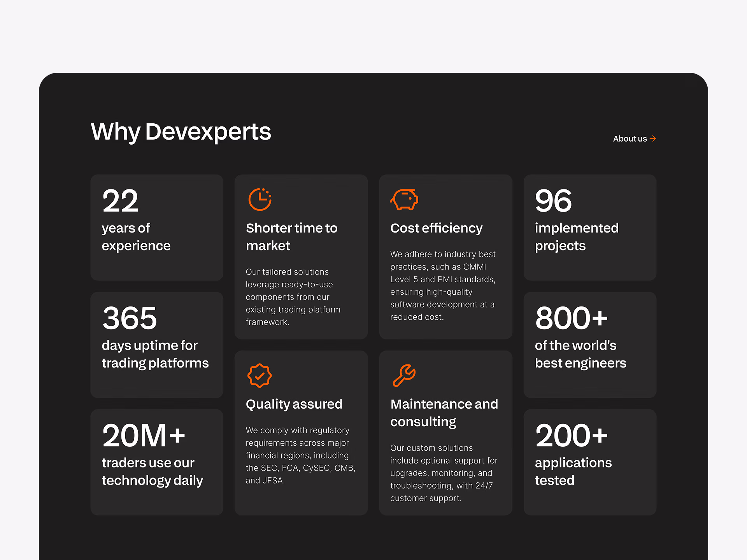Click the '200+' statistic number
This screenshot has height=560, width=747.
click(571, 436)
